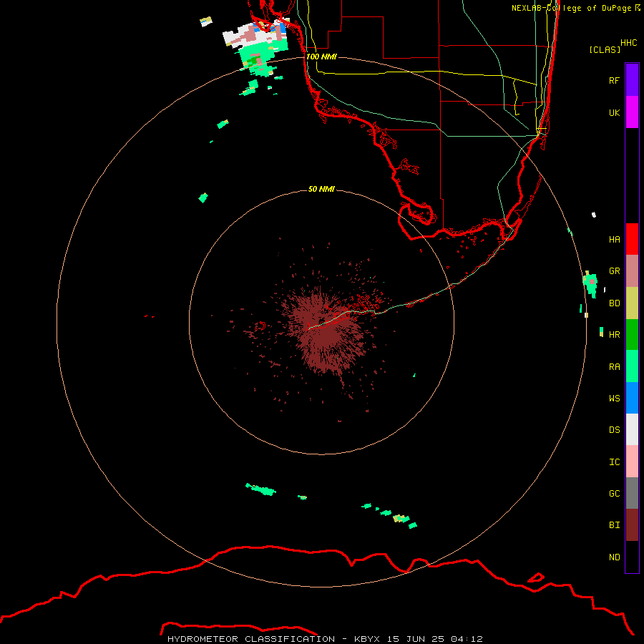This screenshot has height=644, width=644.
Task: Click the RA legend label
Action: pos(614,367)
